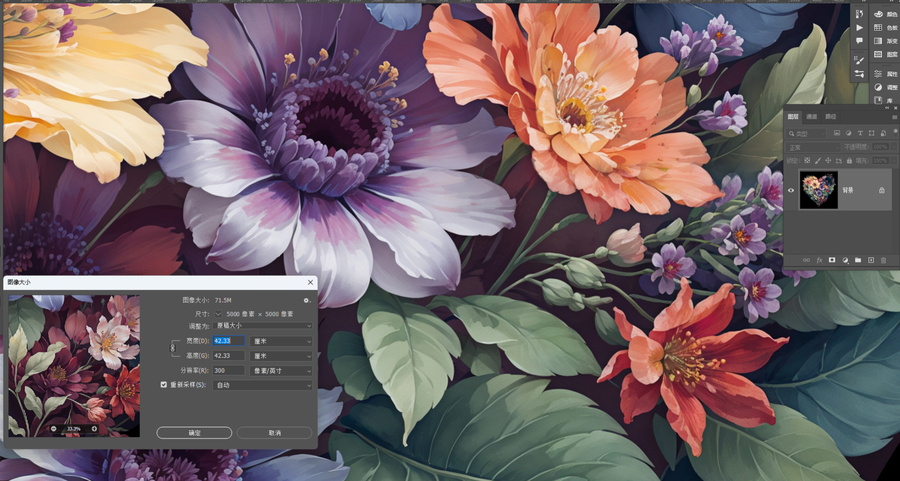Close the 图像大小 dialog

[x=311, y=282]
